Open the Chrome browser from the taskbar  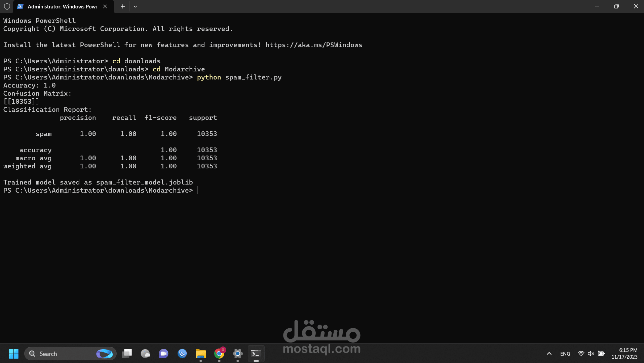[219, 354]
